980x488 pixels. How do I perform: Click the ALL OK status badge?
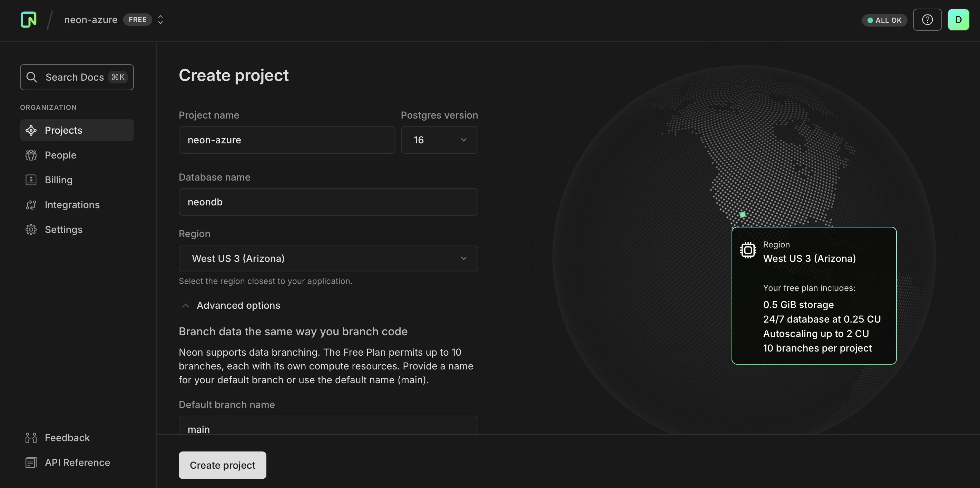click(x=884, y=20)
